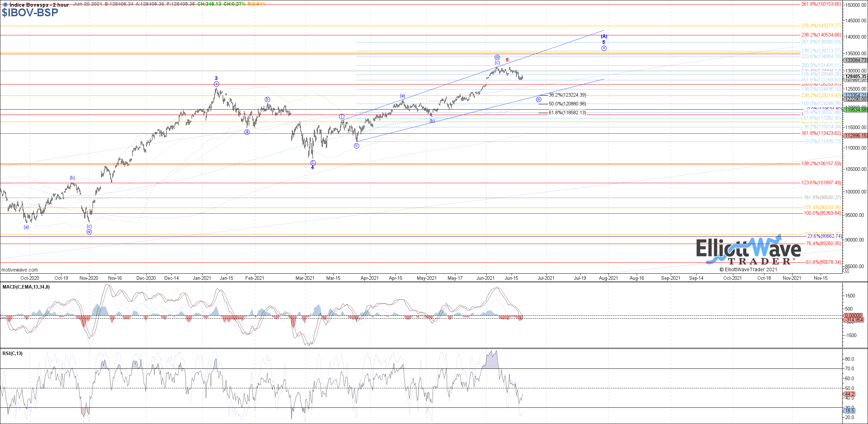868x424 pixels.
Task: Click the 138.2%(106157.59) Fibonacci label
Action: 821,164
